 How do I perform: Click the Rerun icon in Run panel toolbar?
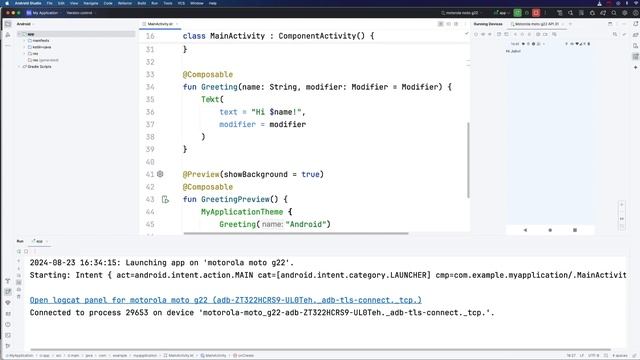[19, 251]
